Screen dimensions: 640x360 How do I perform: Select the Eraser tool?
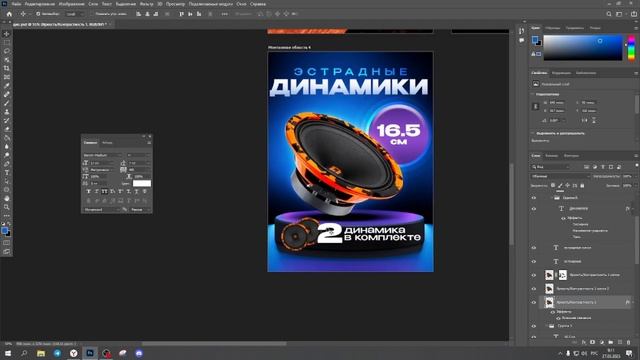coord(7,129)
